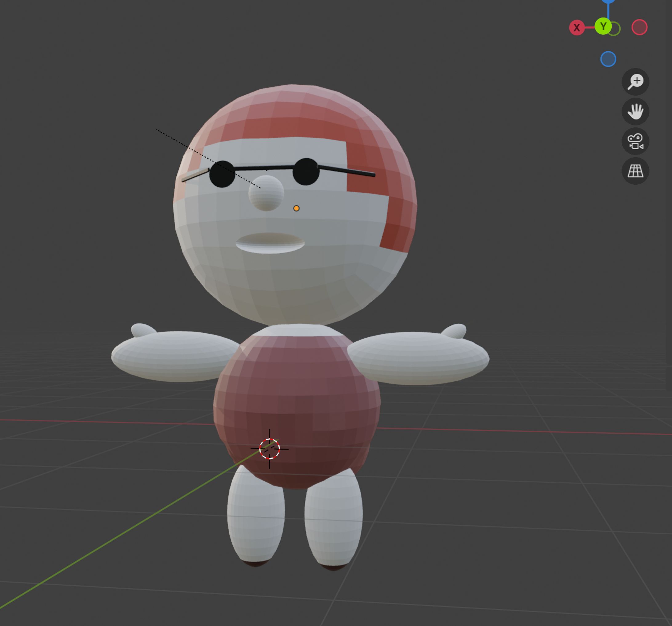Viewport: 672px width, 626px height.
Task: Select the black glasses lens over the nose line
Action: tap(222, 174)
